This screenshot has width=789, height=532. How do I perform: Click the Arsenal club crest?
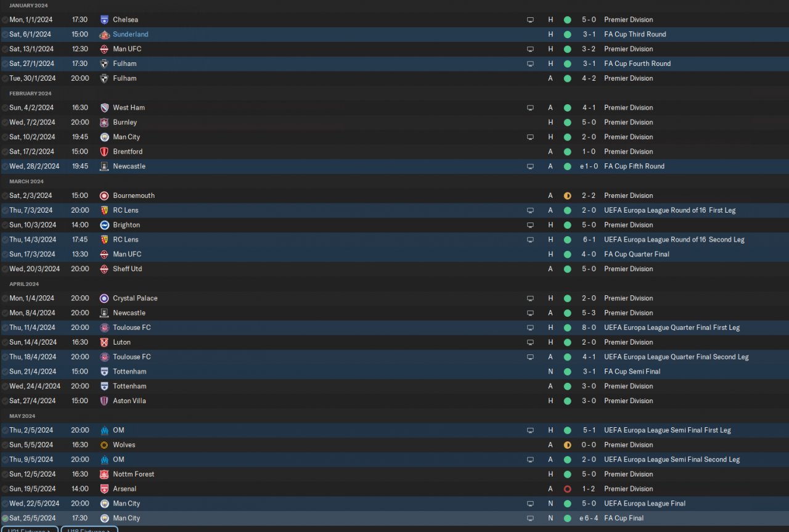click(x=104, y=489)
